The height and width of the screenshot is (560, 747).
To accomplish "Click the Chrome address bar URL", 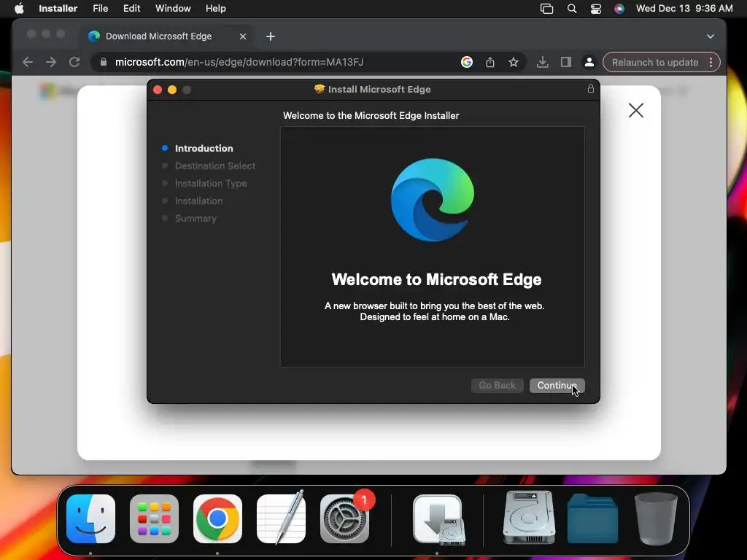I will point(239,63).
